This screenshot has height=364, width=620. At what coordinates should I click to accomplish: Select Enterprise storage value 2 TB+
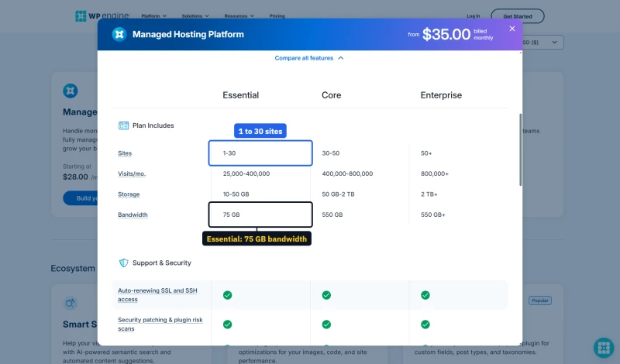coord(429,194)
